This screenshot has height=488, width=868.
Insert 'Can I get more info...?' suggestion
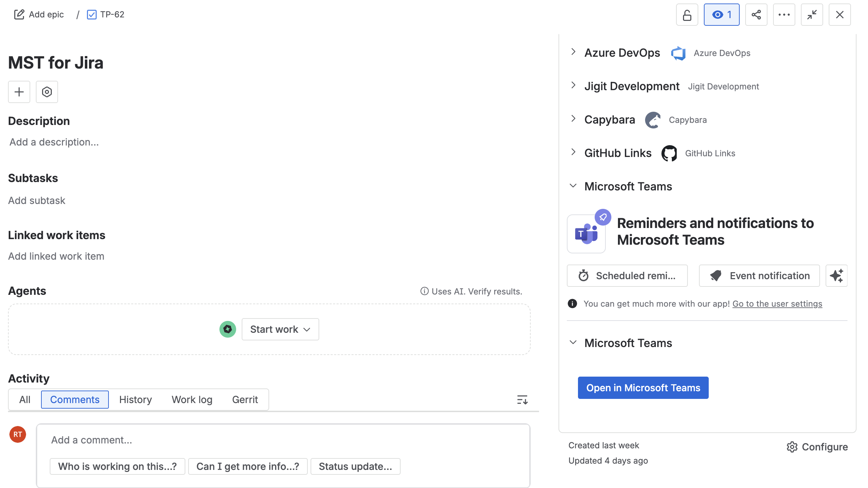[x=248, y=466]
